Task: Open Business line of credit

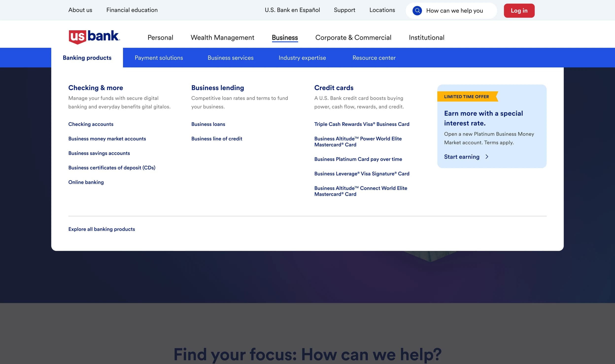Action: click(217, 139)
